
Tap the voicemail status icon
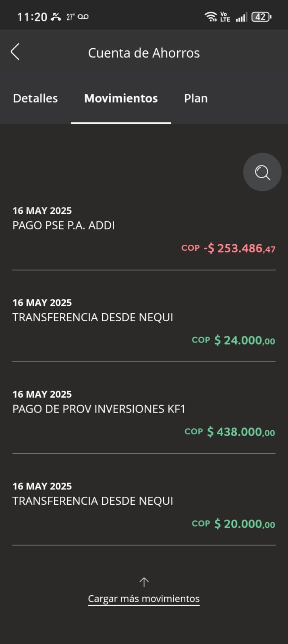pyautogui.click(x=83, y=17)
